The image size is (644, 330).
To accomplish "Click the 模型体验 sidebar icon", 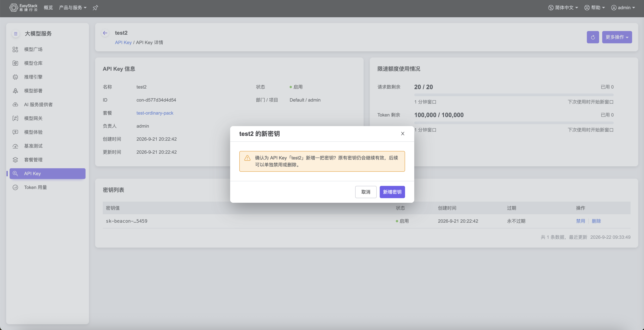I will tap(15, 132).
